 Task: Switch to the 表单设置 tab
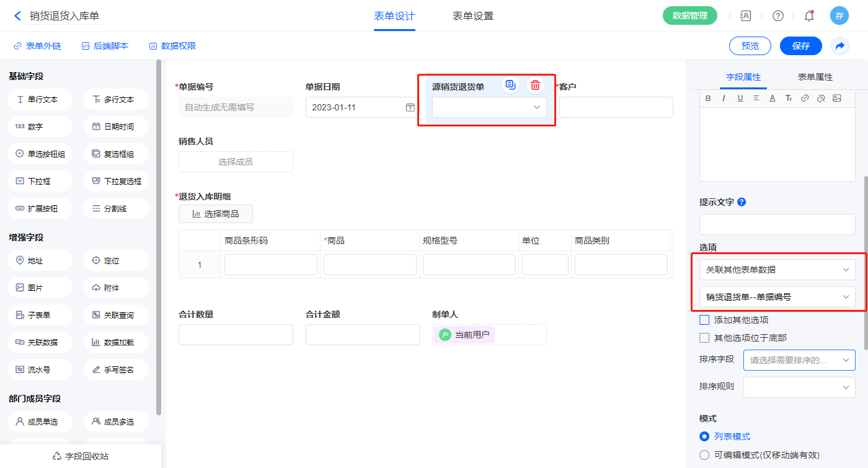pyautogui.click(x=472, y=16)
